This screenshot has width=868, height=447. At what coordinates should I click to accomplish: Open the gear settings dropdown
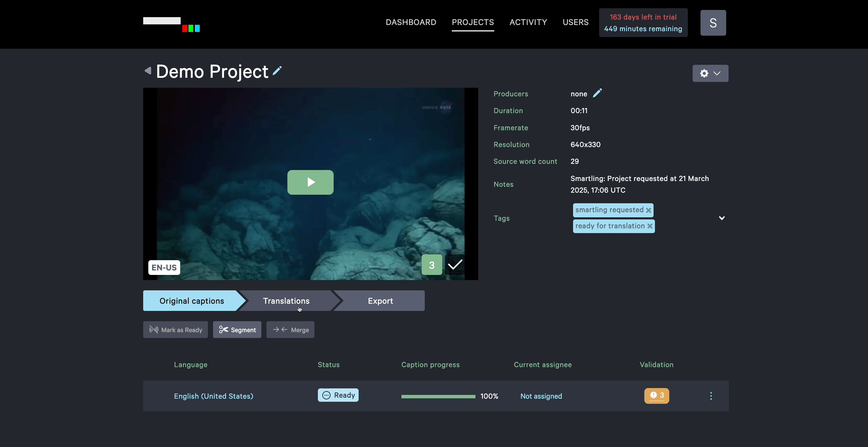pos(710,73)
